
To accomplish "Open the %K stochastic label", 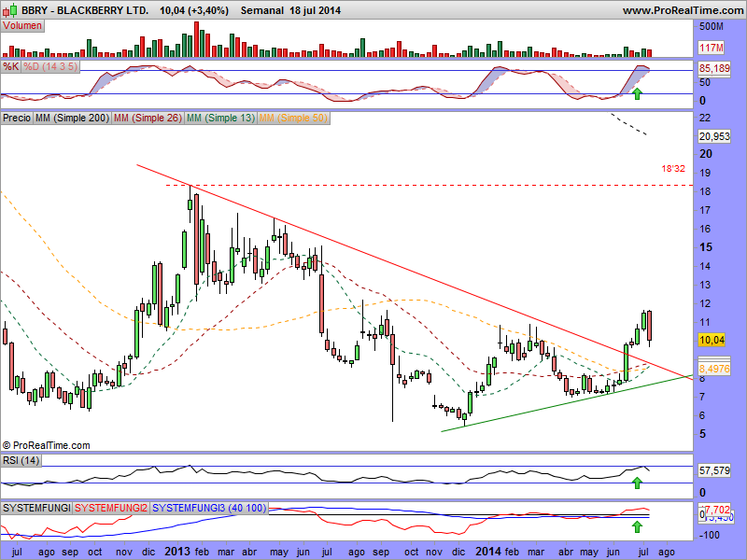I will point(10,66).
